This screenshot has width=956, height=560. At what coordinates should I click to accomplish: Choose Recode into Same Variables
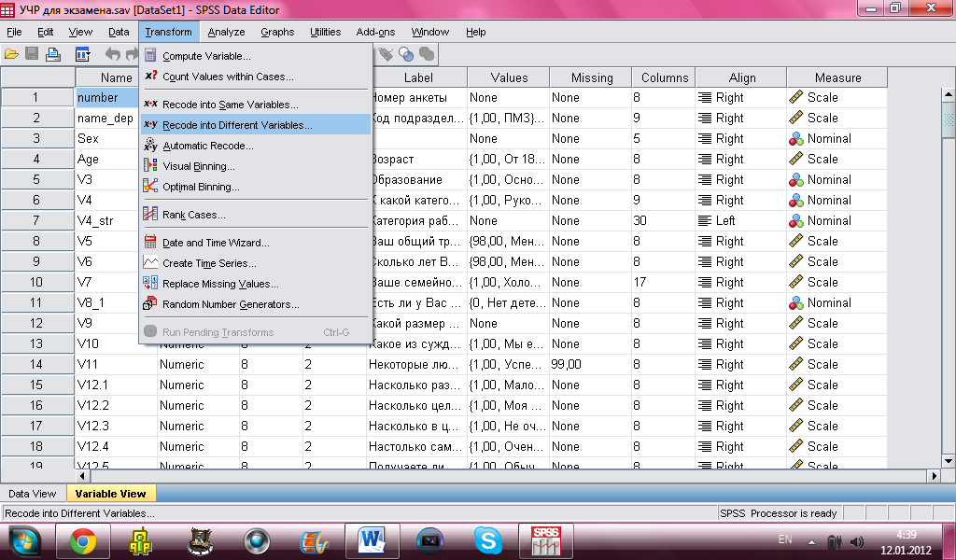pos(256,105)
